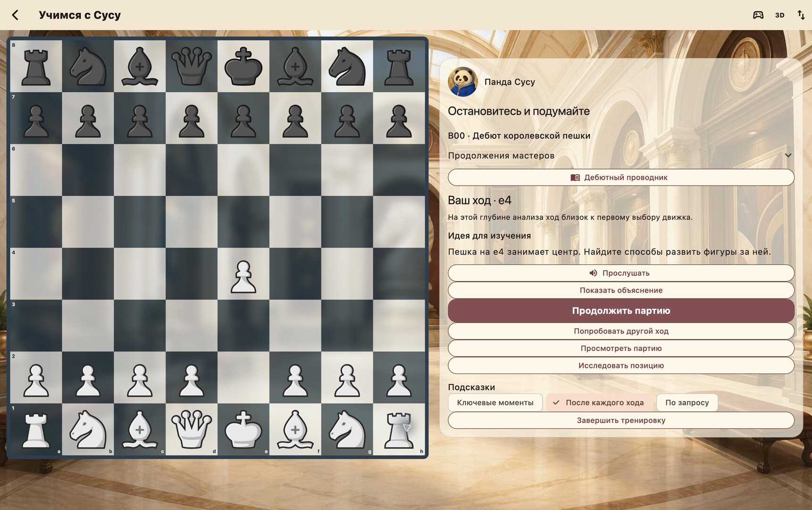Flip the board with the swap arrows icon
Viewport: 812px width, 510px height.
tap(801, 15)
